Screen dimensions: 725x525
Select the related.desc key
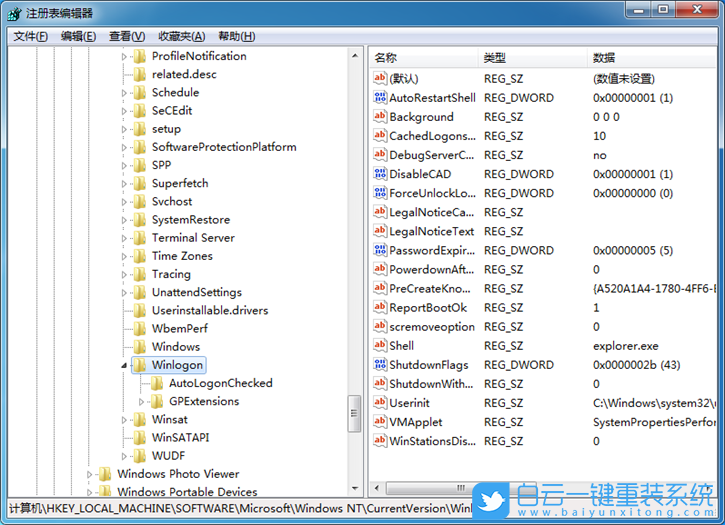(184, 74)
